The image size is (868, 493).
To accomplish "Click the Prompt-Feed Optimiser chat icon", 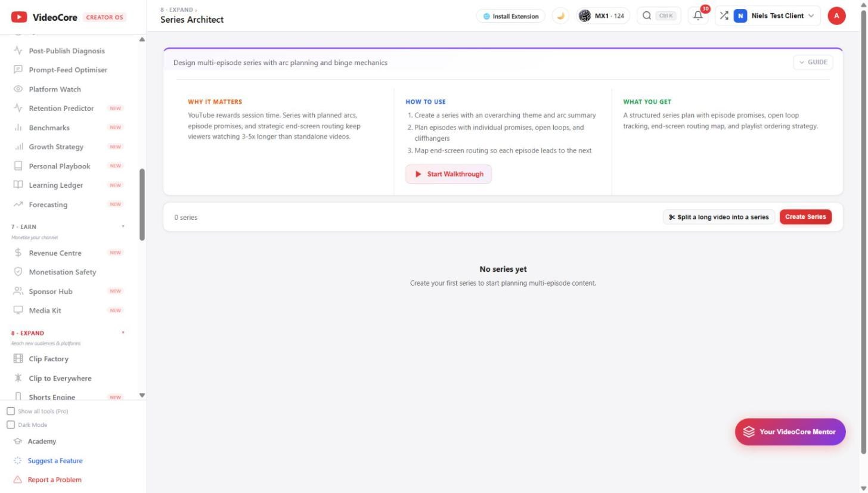I will (18, 70).
